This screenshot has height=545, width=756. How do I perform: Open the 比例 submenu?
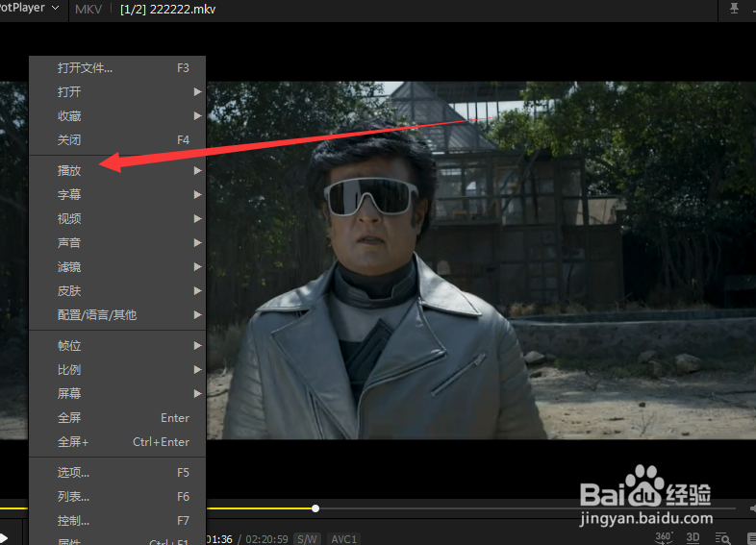(117, 370)
